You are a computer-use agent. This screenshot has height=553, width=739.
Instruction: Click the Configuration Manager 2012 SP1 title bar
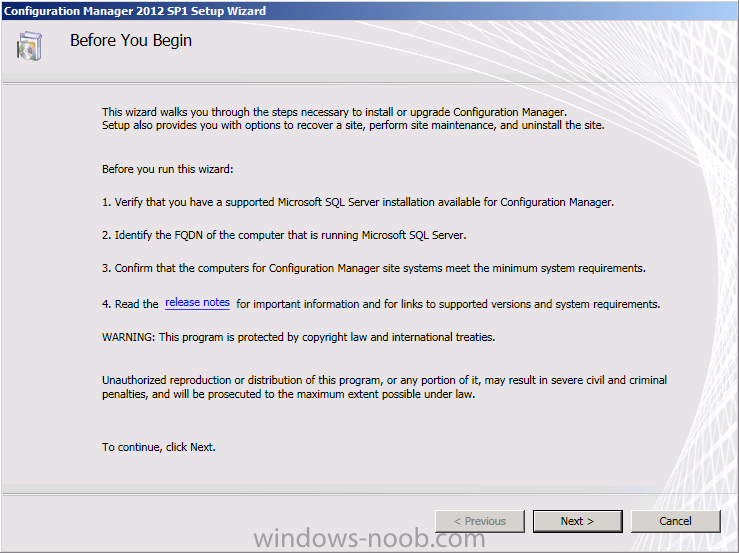(370, 10)
